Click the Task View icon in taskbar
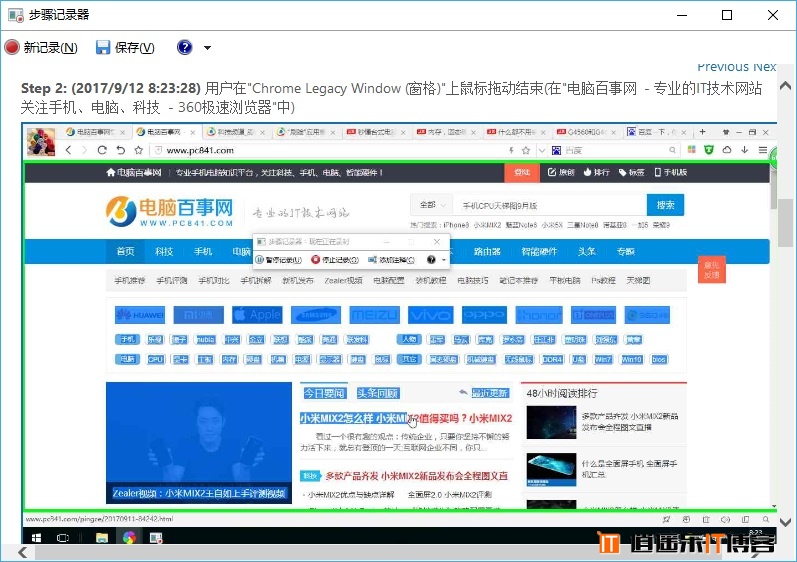Image resolution: width=797 pixels, height=562 pixels. tap(63, 538)
